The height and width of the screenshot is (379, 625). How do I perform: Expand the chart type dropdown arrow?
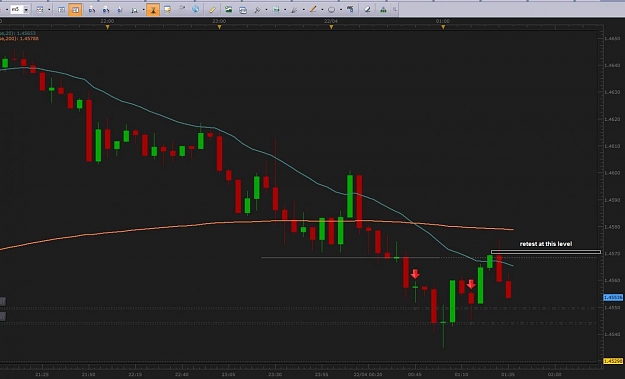coord(49,10)
